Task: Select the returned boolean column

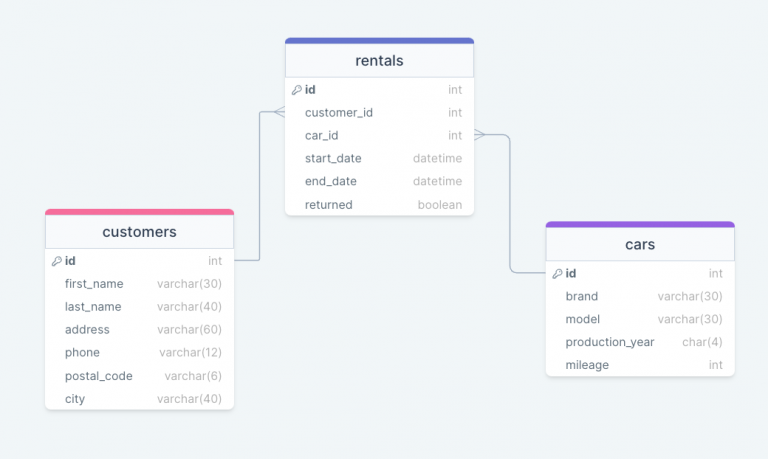Action: (380, 204)
